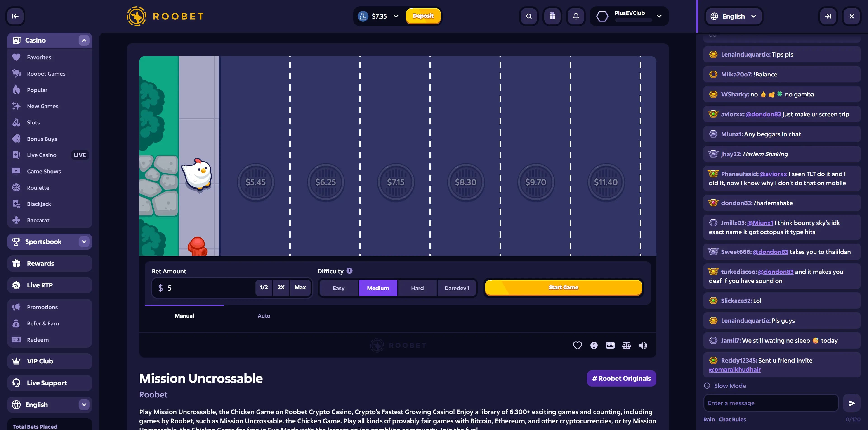Add game to favorites with heart icon
868x430 pixels.
click(x=577, y=345)
